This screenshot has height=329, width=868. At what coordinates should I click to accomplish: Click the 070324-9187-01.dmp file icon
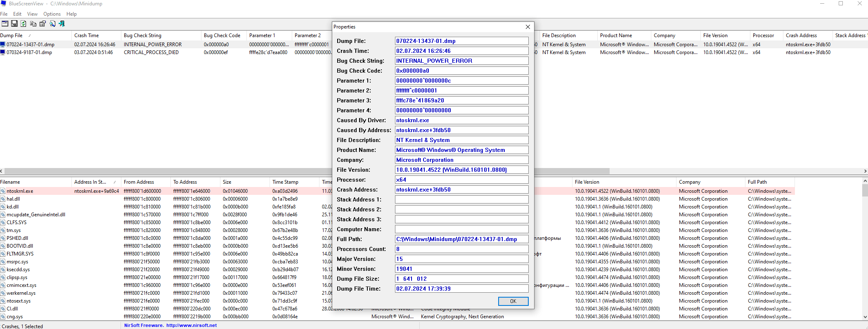pos(3,52)
